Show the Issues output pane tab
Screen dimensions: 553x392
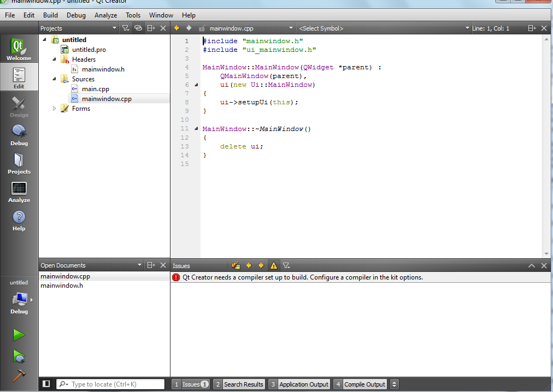tap(191, 384)
